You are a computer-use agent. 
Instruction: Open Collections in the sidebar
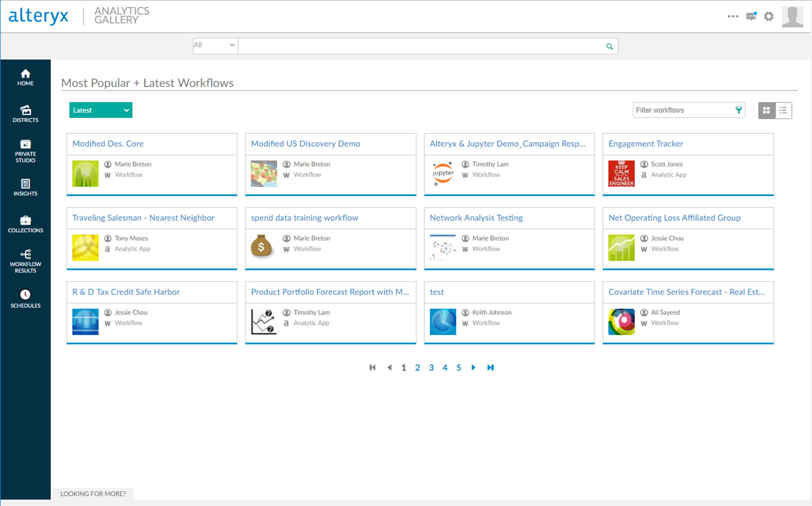coord(25,224)
